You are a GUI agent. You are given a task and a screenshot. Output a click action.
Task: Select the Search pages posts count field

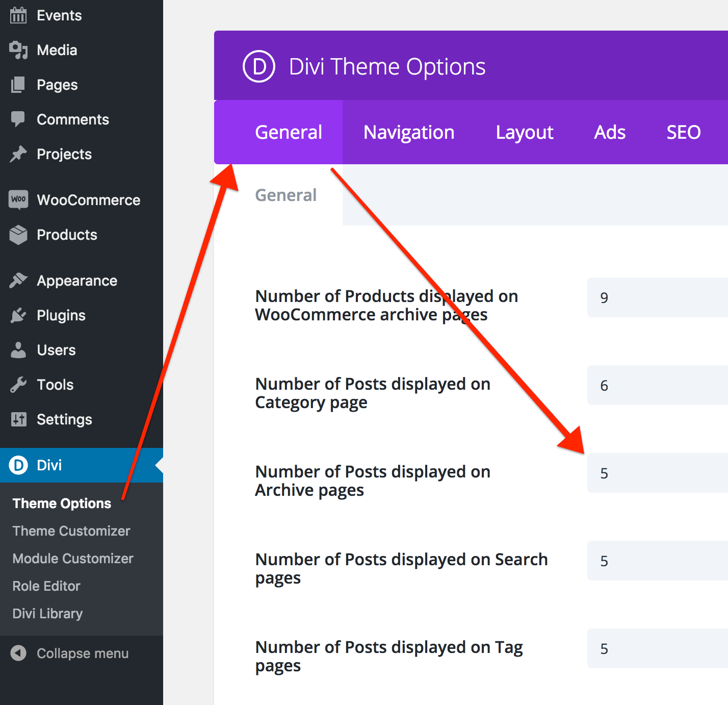(658, 561)
